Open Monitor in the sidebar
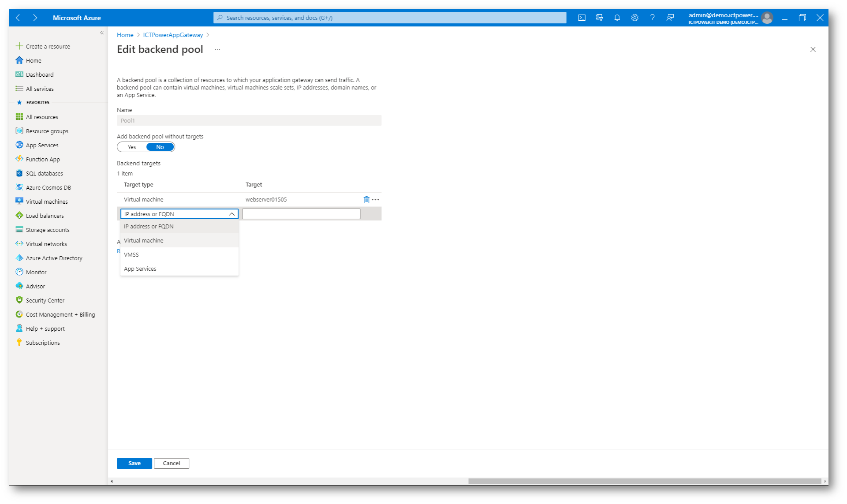Image resolution: width=847 pixels, height=504 pixels. coord(36,272)
